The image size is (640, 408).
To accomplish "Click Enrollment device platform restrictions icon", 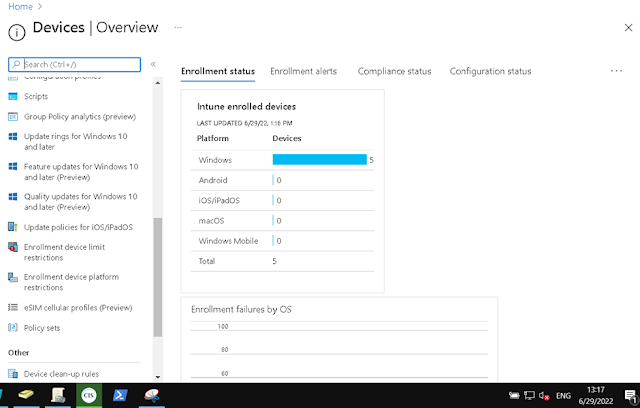I will (13, 277).
